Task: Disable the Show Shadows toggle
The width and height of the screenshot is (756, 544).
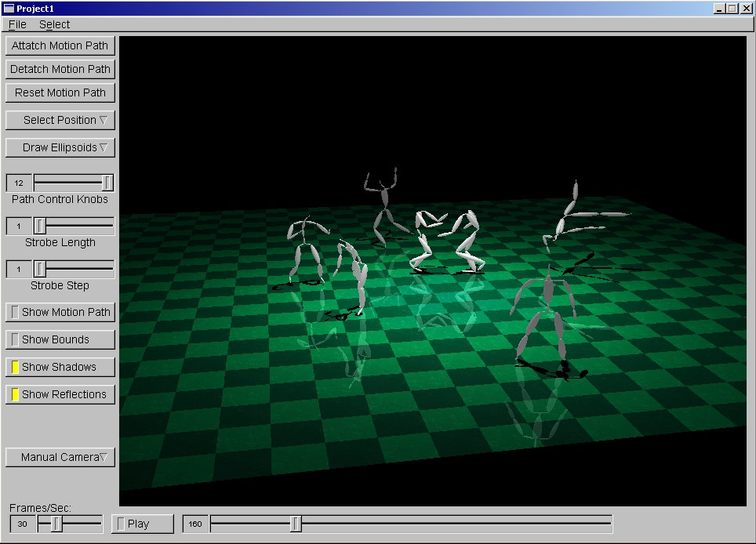Action: 60,366
